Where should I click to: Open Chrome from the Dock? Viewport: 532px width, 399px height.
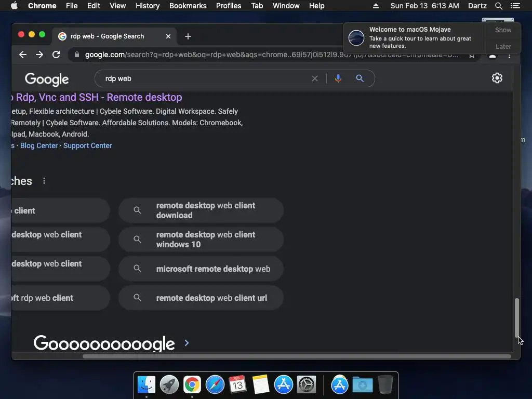click(192, 385)
